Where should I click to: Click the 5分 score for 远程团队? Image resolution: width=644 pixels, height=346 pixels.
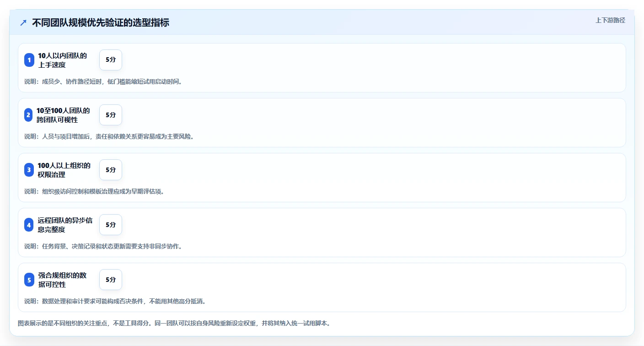coord(111,225)
